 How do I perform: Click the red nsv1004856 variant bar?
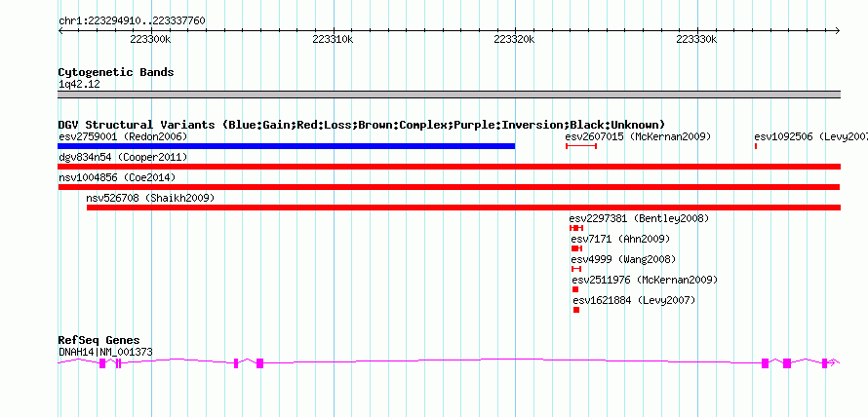(449, 187)
